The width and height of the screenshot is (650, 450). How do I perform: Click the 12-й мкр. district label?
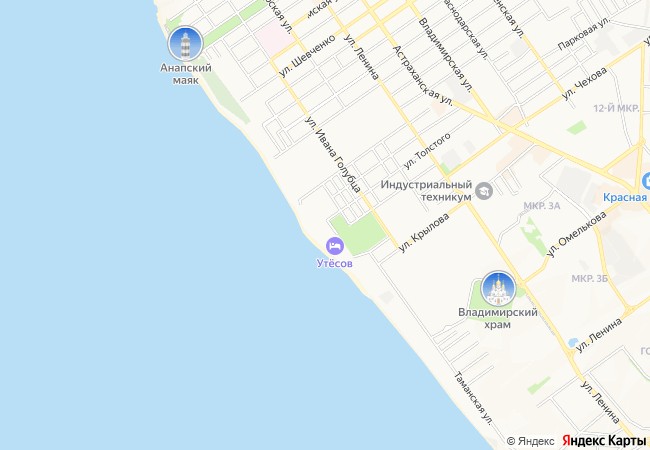(616, 109)
